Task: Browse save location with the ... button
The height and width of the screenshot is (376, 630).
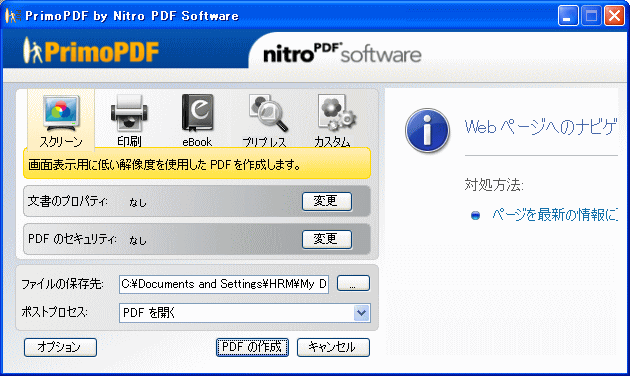Action: click(x=353, y=283)
